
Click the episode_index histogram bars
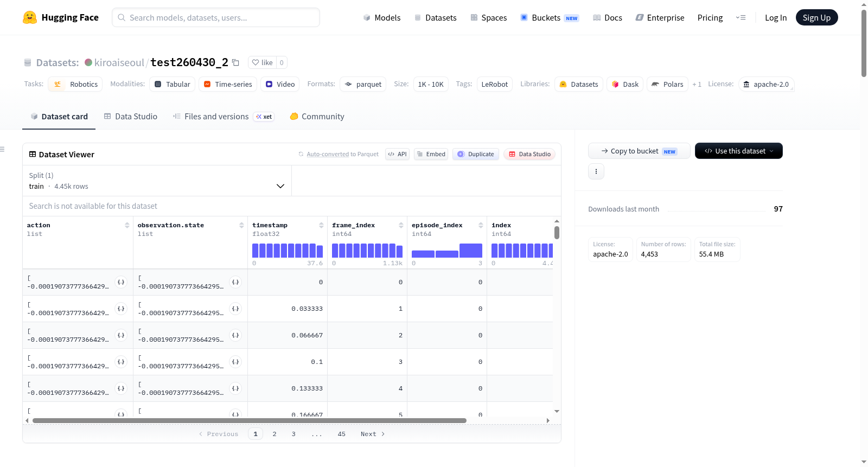pos(447,251)
